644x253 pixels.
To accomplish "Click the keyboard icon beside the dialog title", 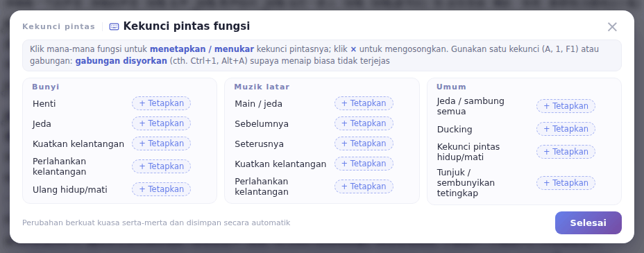I will [114, 26].
